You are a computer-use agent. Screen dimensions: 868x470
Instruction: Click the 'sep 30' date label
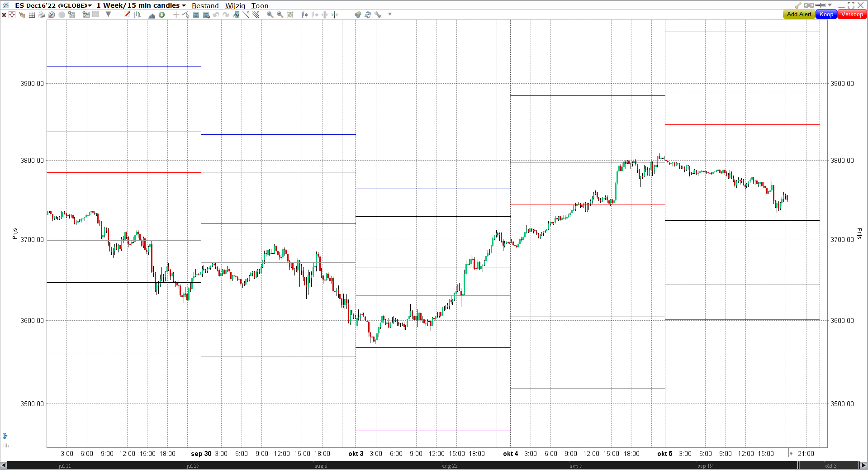point(201,454)
